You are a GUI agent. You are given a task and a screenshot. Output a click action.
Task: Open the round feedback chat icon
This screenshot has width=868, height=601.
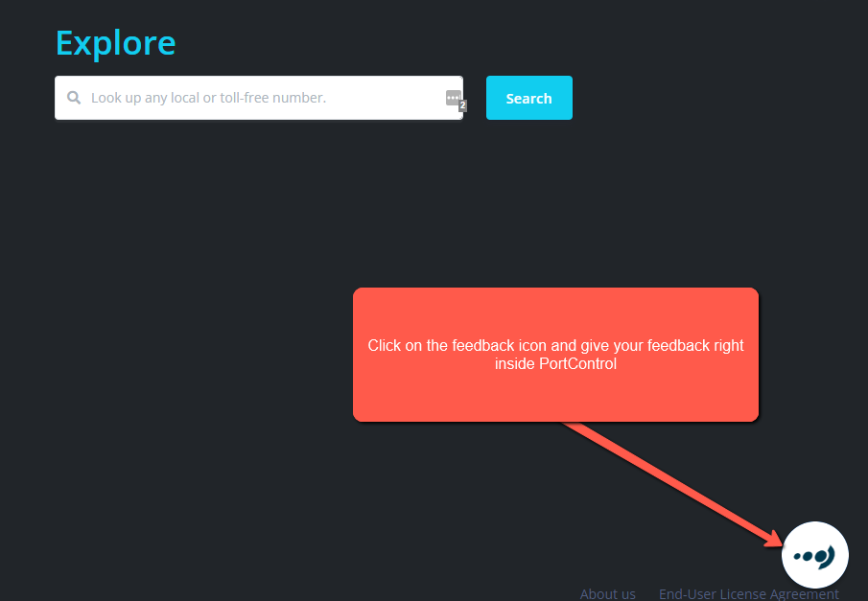815,554
